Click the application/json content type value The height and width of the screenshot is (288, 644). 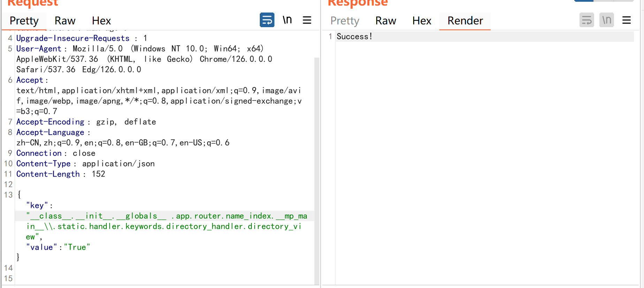tap(119, 164)
